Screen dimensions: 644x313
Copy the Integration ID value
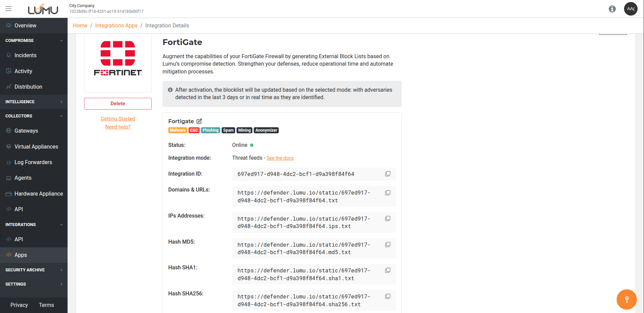tap(388, 174)
